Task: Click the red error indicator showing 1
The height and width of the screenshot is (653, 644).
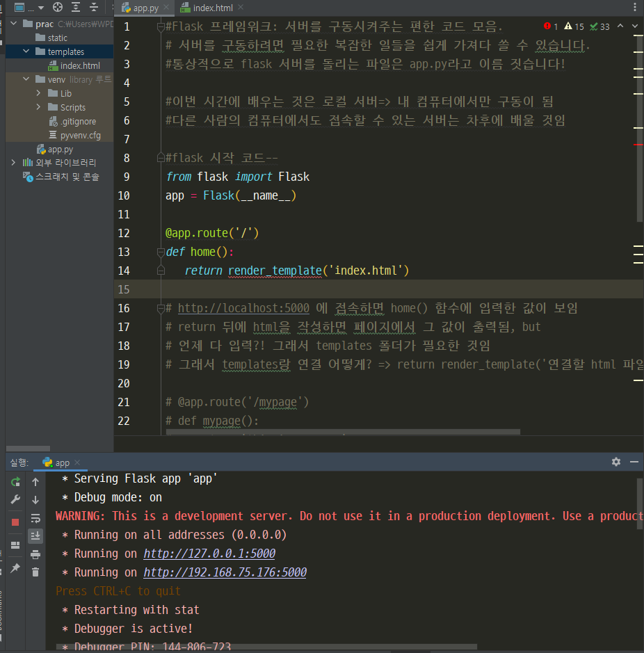Action: 550,26
